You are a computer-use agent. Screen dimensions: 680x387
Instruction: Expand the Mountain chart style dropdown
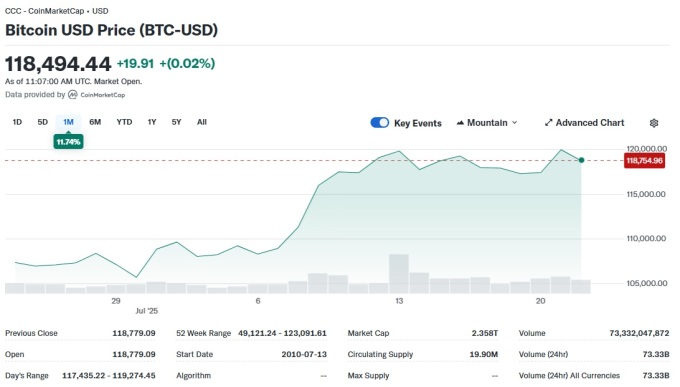(487, 123)
